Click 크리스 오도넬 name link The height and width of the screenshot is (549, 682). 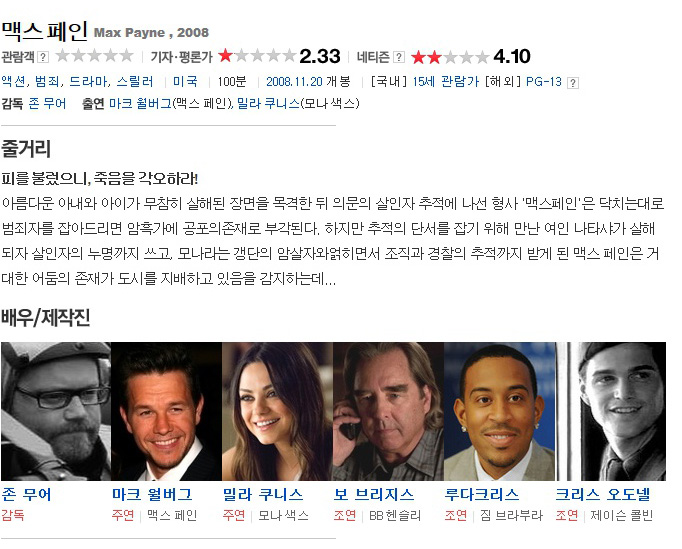602,495
